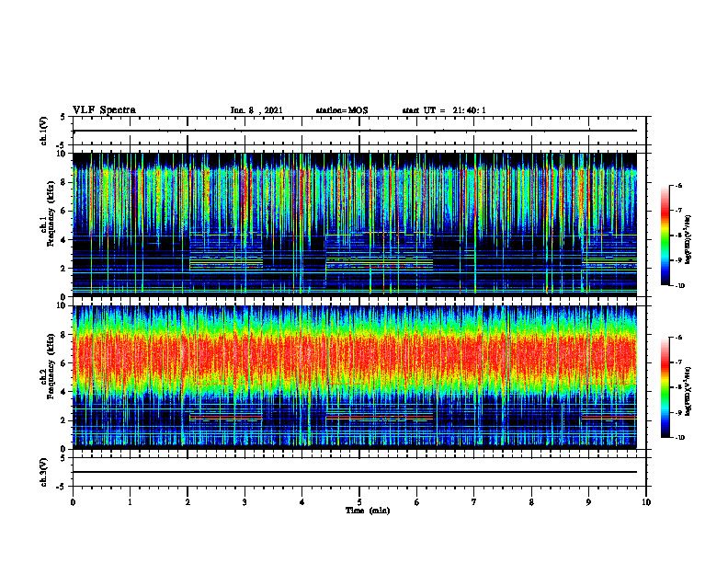Click the "-10" label on ch.1 color bar
The height and width of the screenshot is (563, 728).
pos(680,286)
